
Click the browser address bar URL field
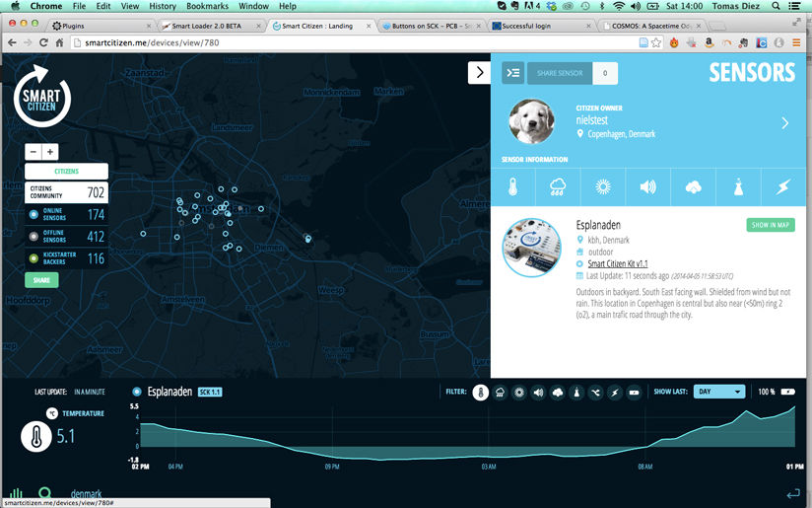(345, 42)
